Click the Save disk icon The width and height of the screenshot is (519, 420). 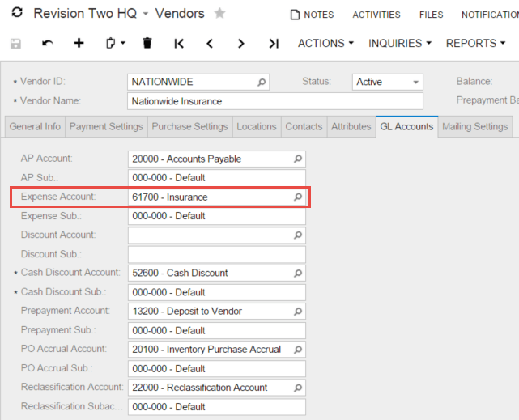[x=15, y=44]
